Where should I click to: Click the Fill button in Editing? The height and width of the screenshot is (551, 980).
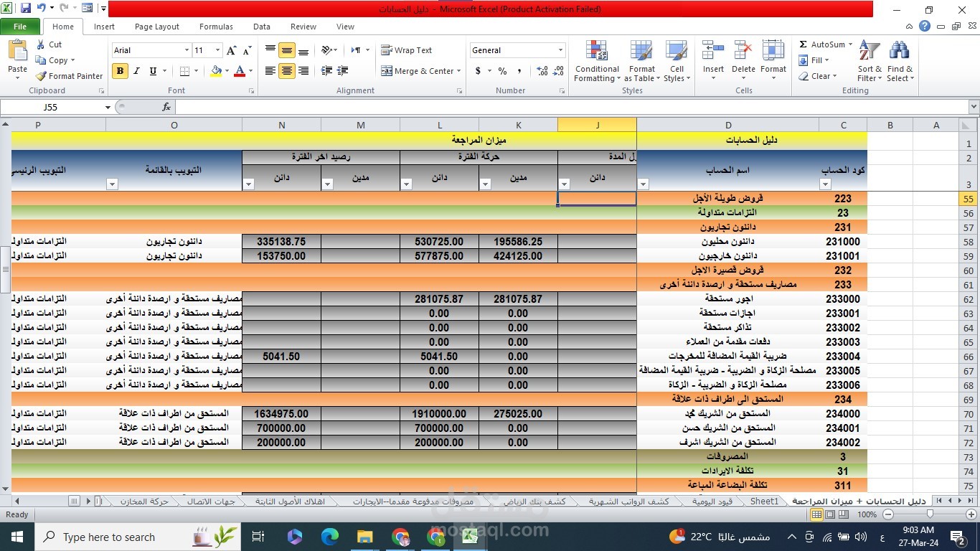[814, 60]
